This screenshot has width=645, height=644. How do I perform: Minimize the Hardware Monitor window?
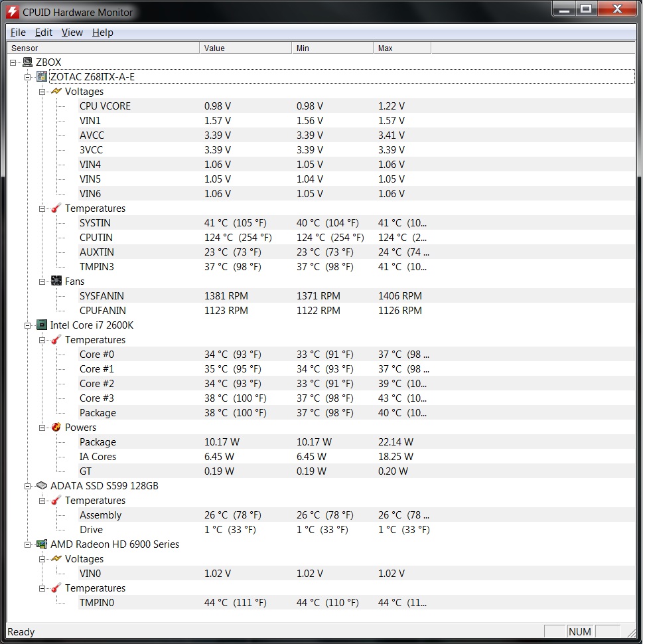click(564, 9)
